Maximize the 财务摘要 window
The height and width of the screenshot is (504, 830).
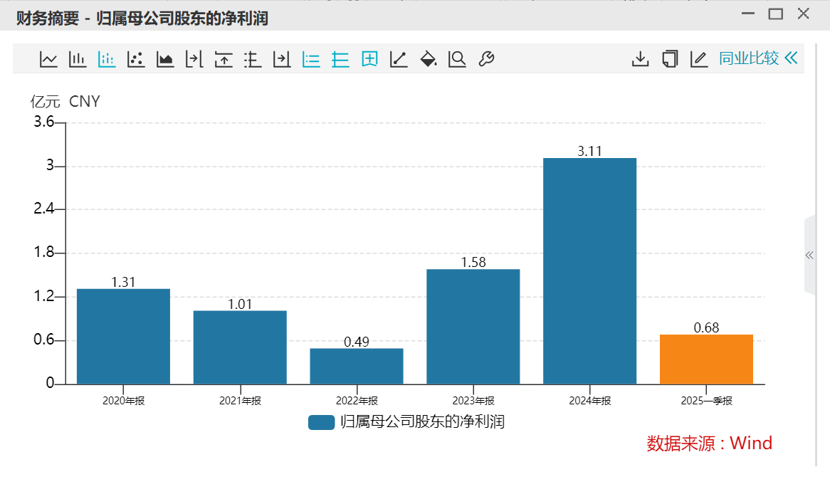click(x=775, y=14)
